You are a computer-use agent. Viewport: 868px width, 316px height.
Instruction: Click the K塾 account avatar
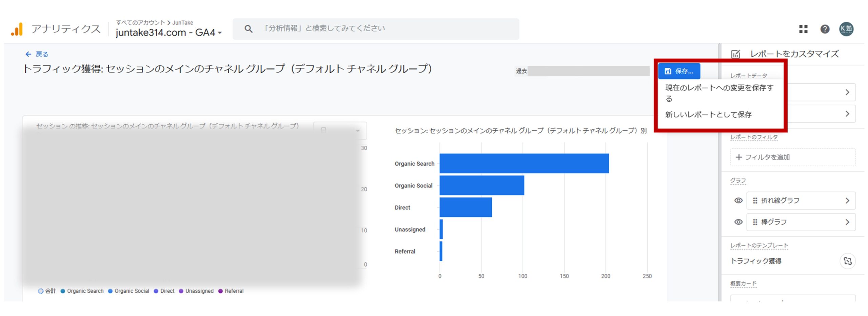click(847, 29)
